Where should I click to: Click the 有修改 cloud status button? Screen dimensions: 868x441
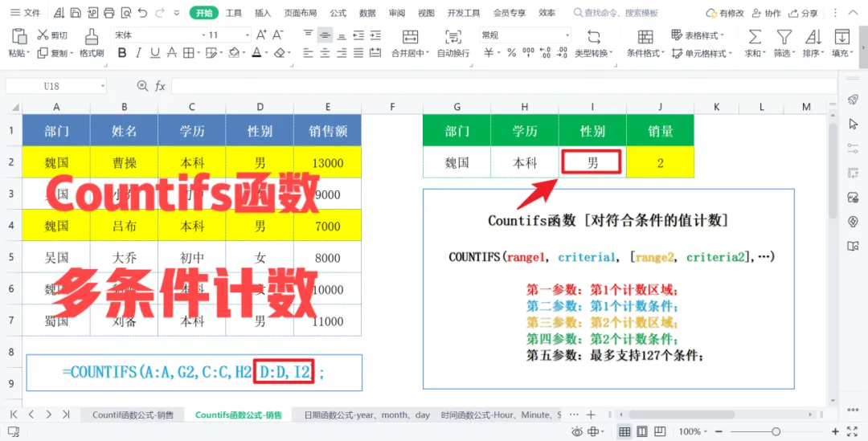click(725, 13)
